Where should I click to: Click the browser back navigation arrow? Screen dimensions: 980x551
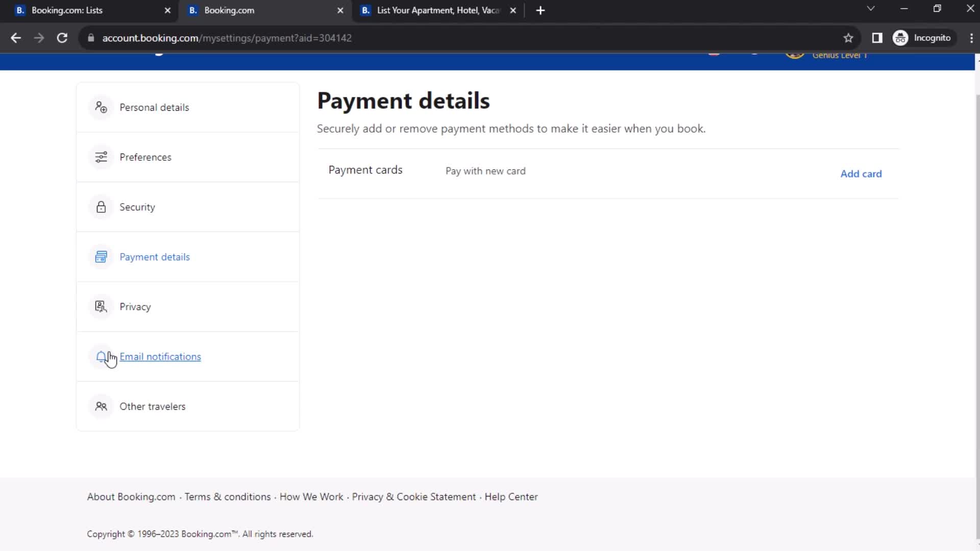(x=16, y=38)
